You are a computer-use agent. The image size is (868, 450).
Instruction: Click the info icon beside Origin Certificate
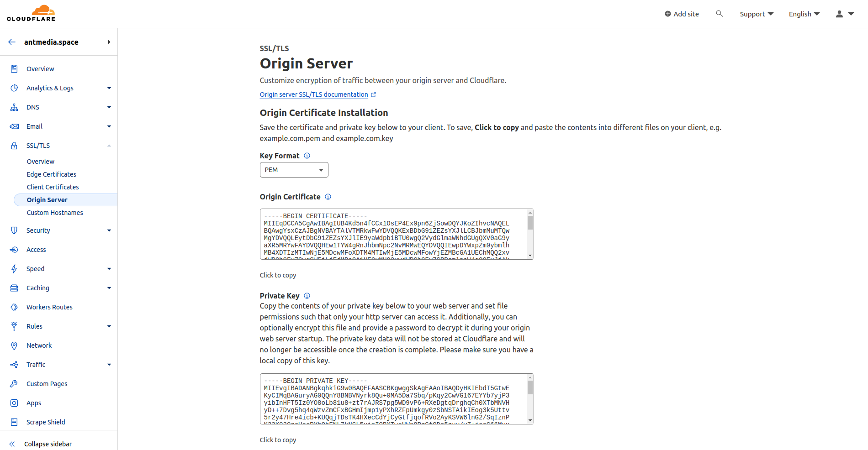(328, 197)
